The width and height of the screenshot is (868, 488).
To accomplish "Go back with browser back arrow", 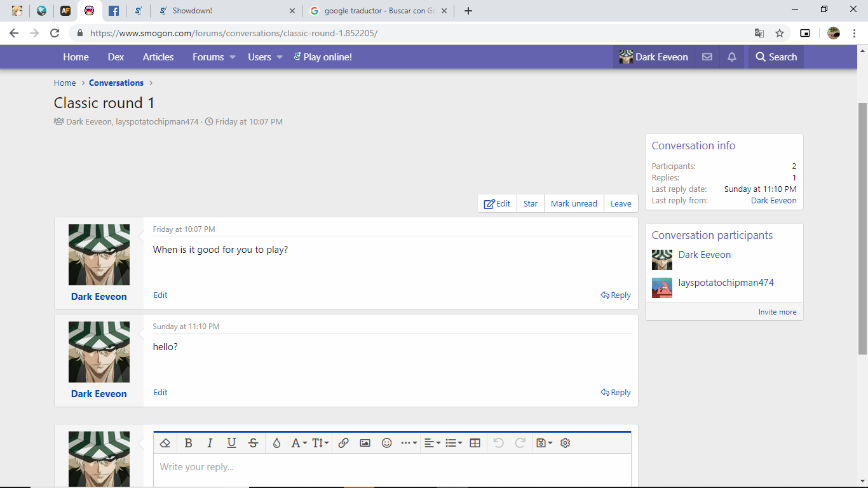I will (x=14, y=33).
